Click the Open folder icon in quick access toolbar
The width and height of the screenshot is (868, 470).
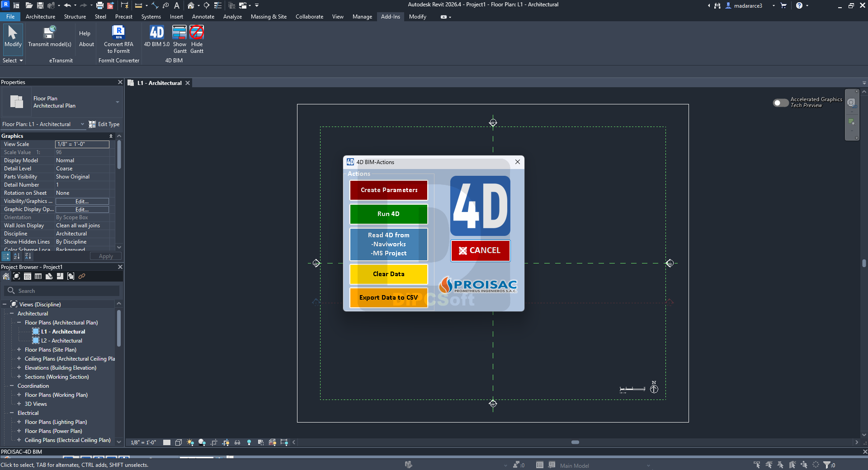[x=29, y=5]
